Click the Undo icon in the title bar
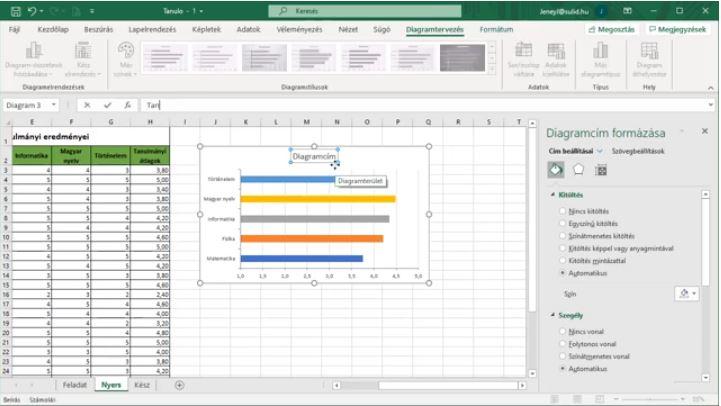Image resolution: width=721 pixels, height=406 pixels. (34, 10)
